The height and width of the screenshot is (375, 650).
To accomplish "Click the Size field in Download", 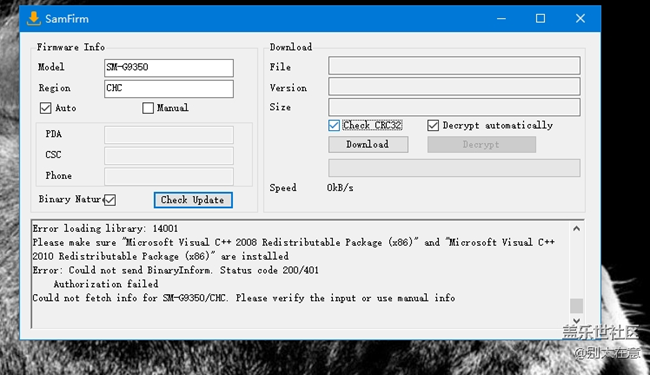I will [454, 107].
